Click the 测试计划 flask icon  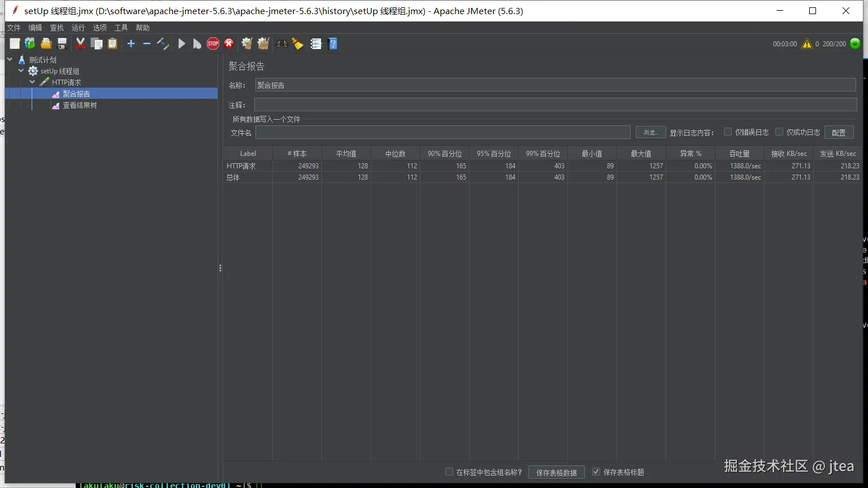coord(22,60)
